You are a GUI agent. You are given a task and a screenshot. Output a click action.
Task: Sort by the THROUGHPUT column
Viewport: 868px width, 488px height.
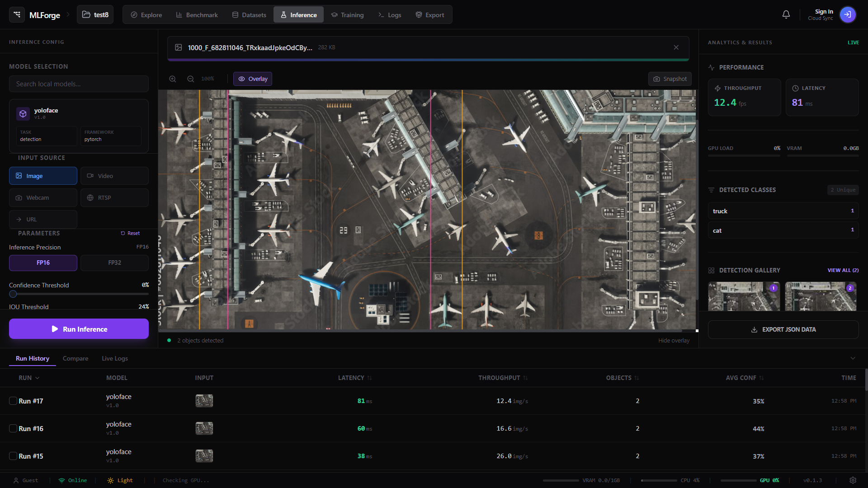[x=503, y=378]
